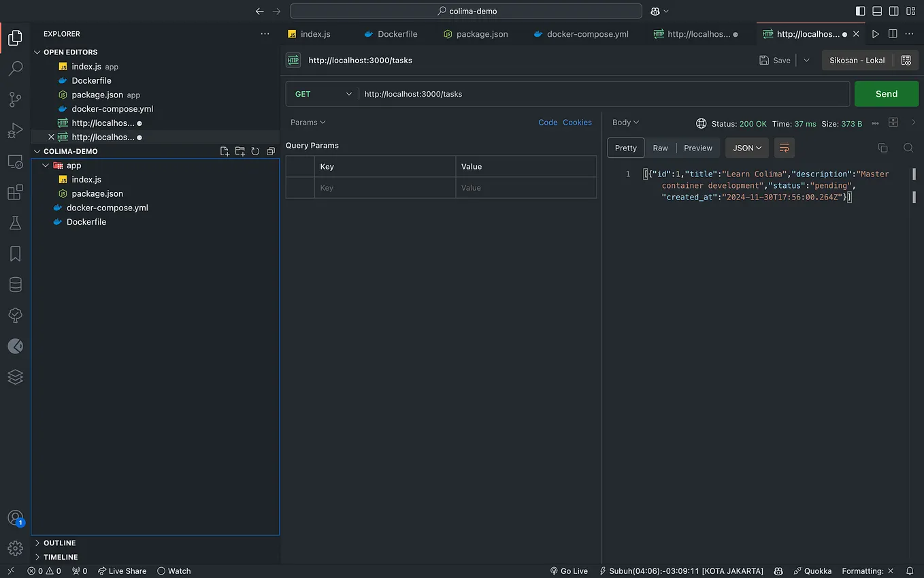Image resolution: width=924 pixels, height=578 pixels.
Task: Open the Docker layers sidebar icon
Action: coord(15,376)
